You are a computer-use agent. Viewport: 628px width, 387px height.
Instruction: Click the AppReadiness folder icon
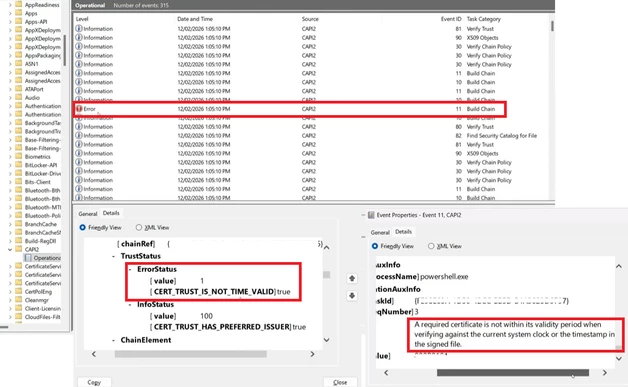18,4
